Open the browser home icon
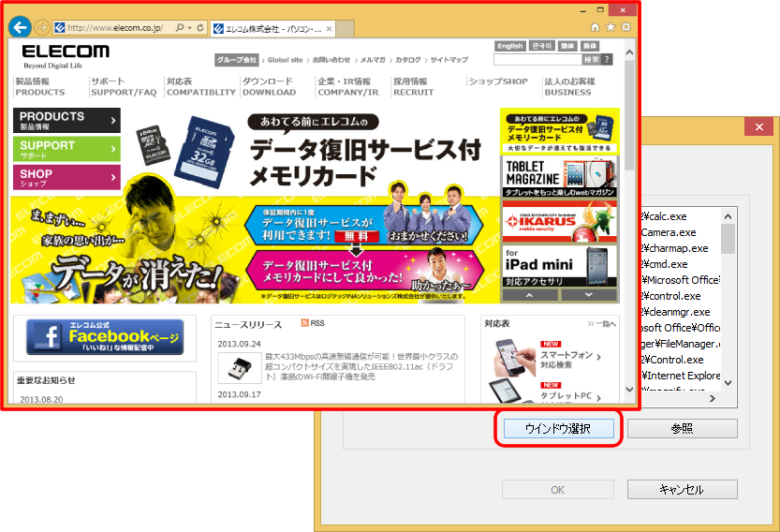 (x=595, y=27)
